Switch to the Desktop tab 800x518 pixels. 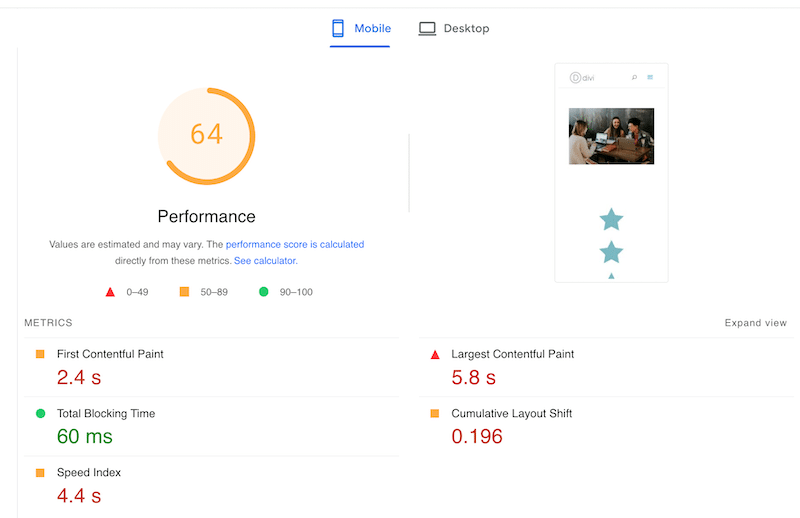point(466,28)
